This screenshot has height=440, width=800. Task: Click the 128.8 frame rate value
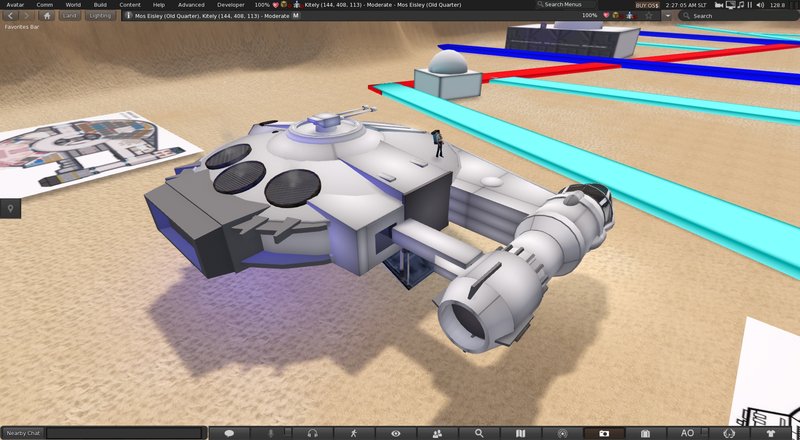pyautogui.click(x=778, y=5)
